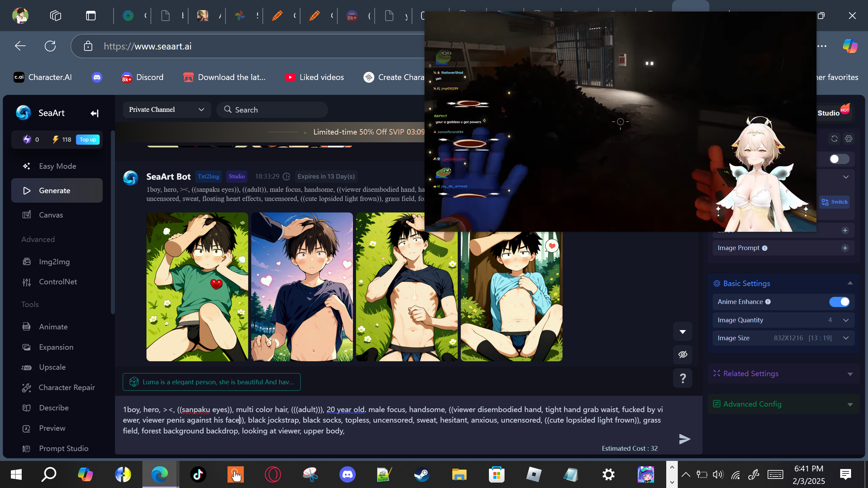Open the Edge workspaces icon
868x488 pixels.
(55, 16)
